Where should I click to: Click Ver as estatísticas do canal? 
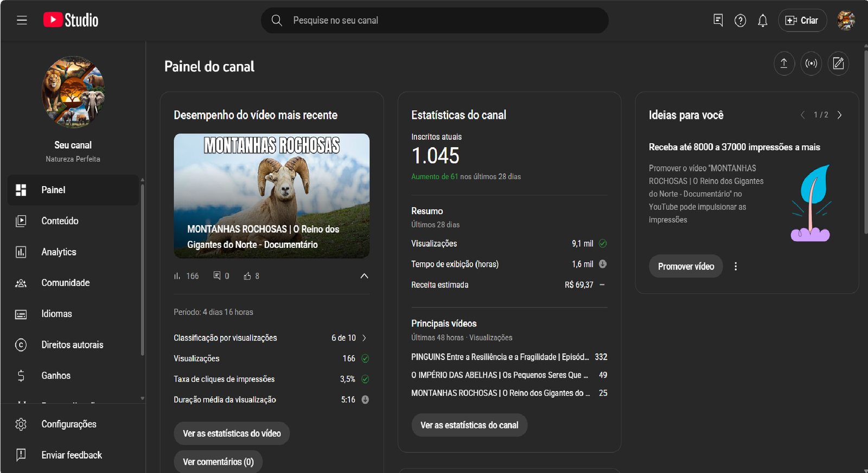pyautogui.click(x=469, y=425)
